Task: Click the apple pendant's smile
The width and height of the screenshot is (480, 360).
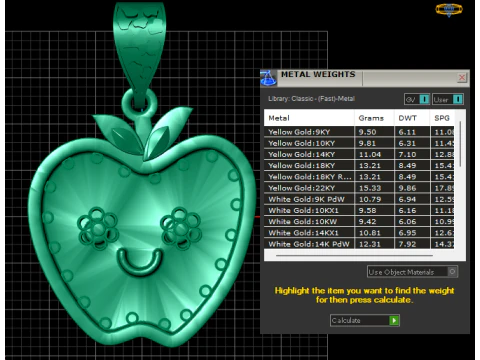Action: [140, 262]
